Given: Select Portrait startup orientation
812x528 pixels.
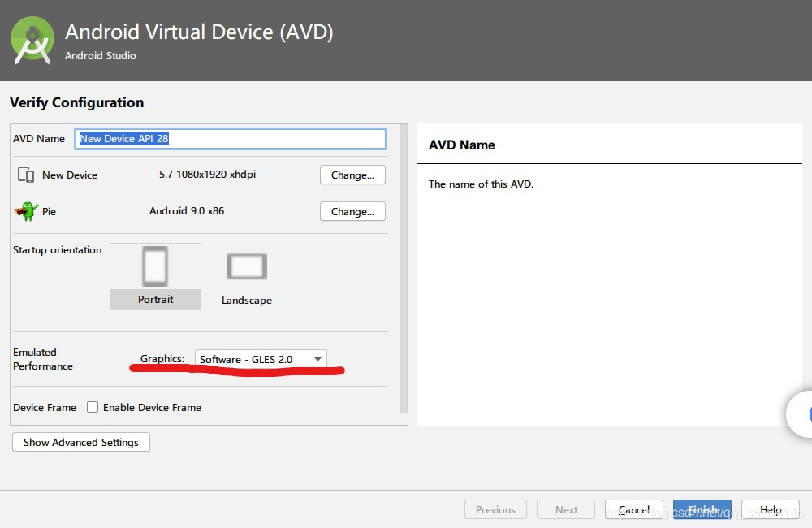Looking at the screenshot, I should pyautogui.click(x=155, y=277).
